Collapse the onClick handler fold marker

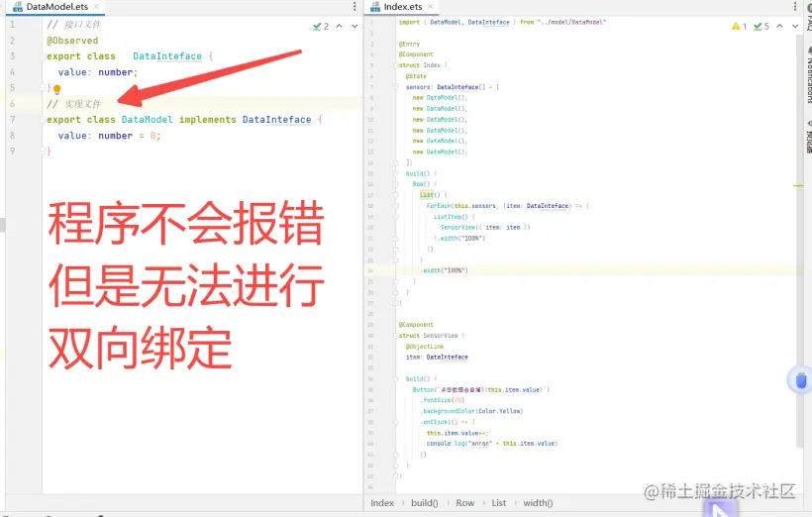coord(396,422)
